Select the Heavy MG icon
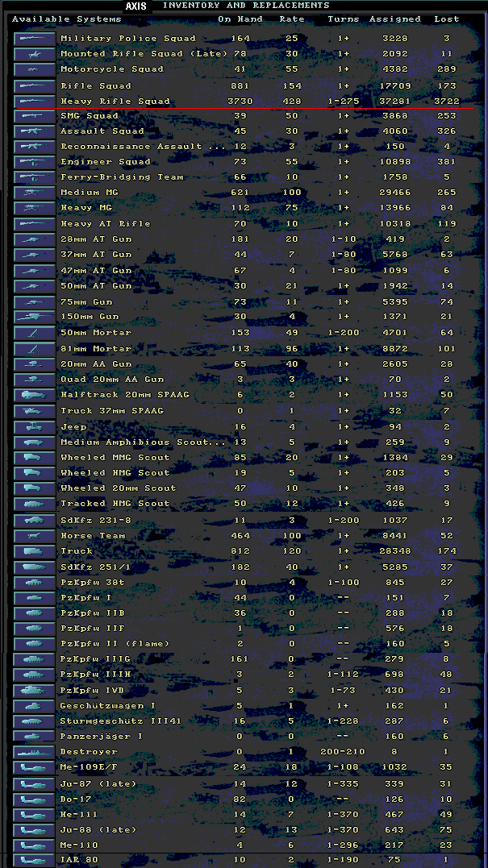 (x=35, y=208)
